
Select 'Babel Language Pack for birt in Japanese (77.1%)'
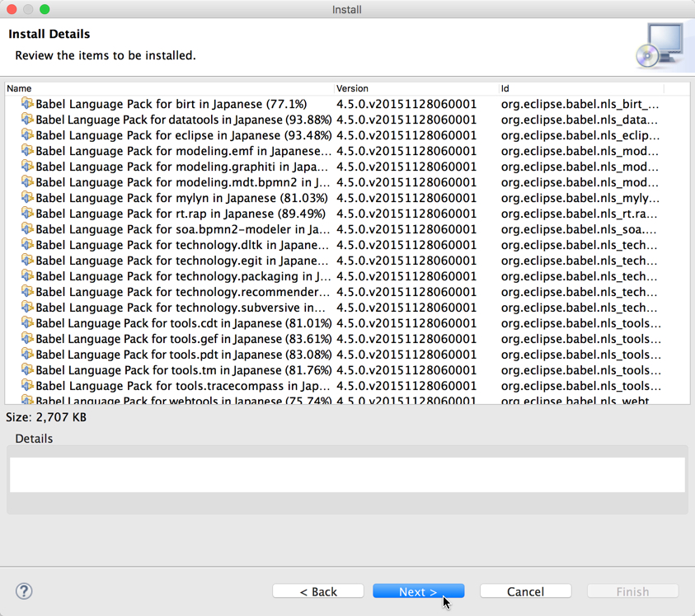(171, 104)
